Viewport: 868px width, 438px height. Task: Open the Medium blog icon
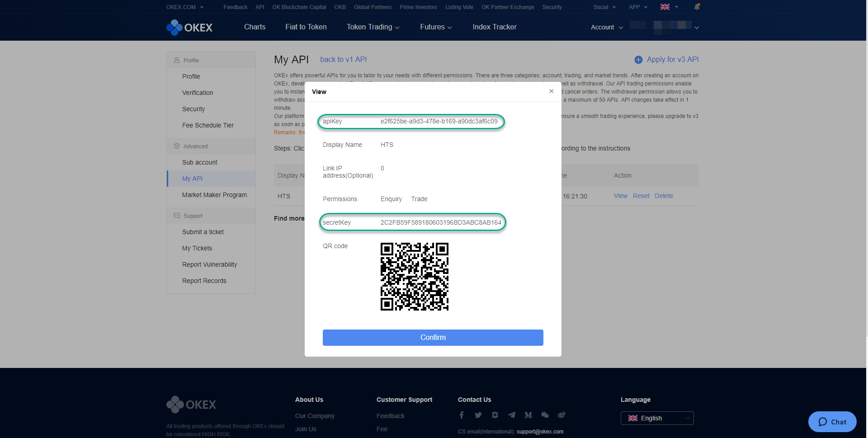[x=528, y=414]
